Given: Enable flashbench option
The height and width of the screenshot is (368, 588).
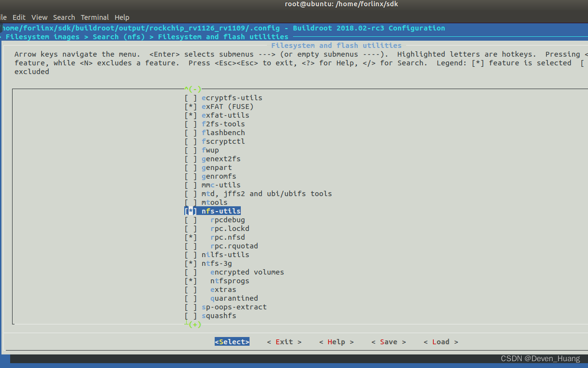Looking at the screenshot, I should click(x=191, y=133).
